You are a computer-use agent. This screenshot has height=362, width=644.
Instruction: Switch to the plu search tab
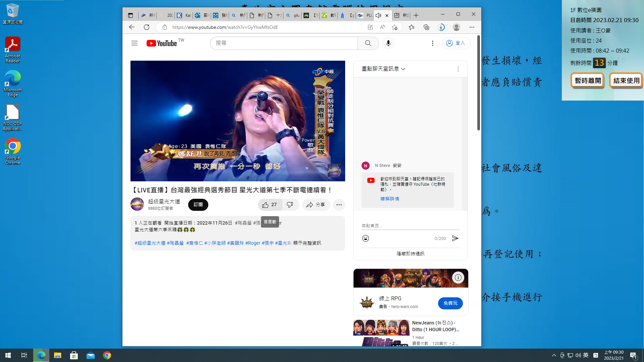coord(292,15)
